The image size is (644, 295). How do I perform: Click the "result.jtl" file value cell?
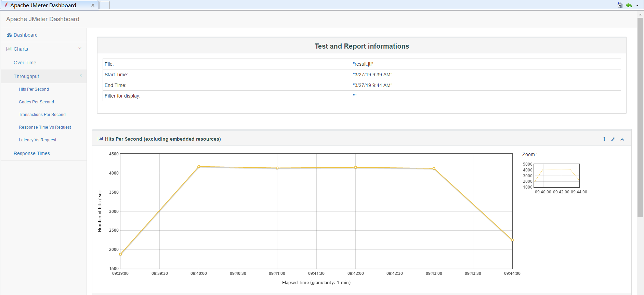tap(486, 64)
